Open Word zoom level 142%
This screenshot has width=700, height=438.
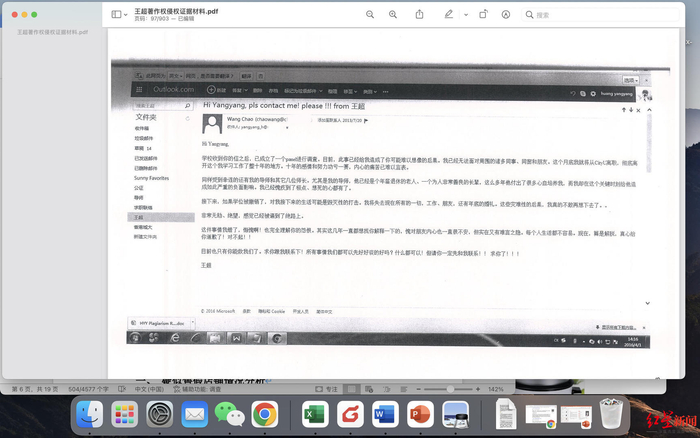(496, 389)
